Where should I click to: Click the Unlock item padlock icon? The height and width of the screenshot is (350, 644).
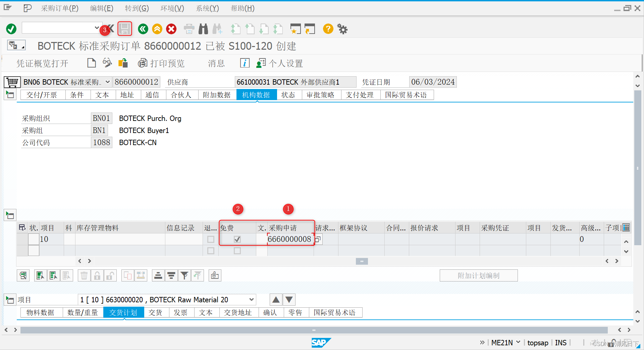click(110, 276)
